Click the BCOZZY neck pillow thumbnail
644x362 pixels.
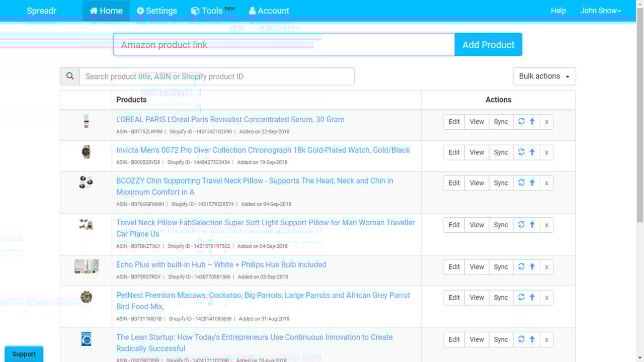(x=86, y=182)
